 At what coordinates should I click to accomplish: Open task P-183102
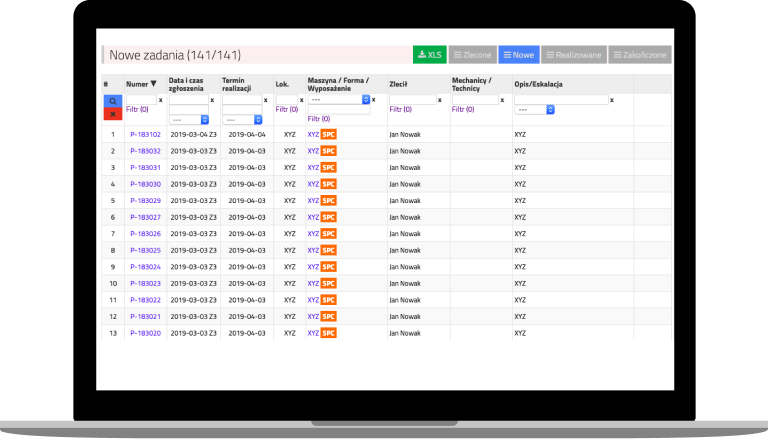point(145,134)
